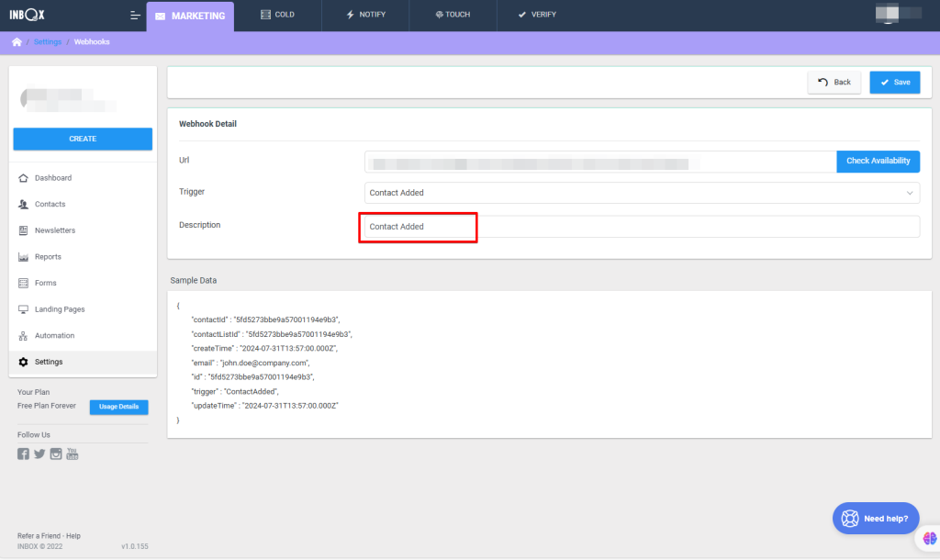Open YouTube social icon under Follow Us
940x560 pixels.
click(73, 454)
